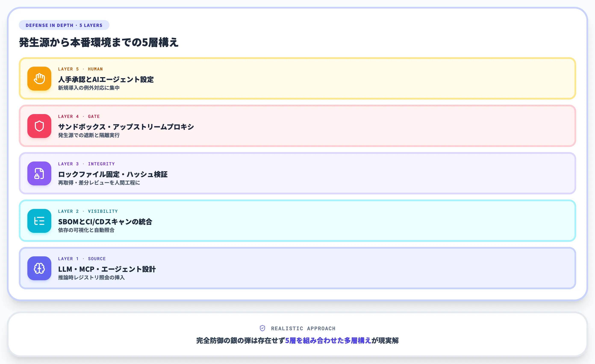Select the title 人手承認とAIエージェント設定
Screen dimensions: 595x364
click(x=106, y=79)
